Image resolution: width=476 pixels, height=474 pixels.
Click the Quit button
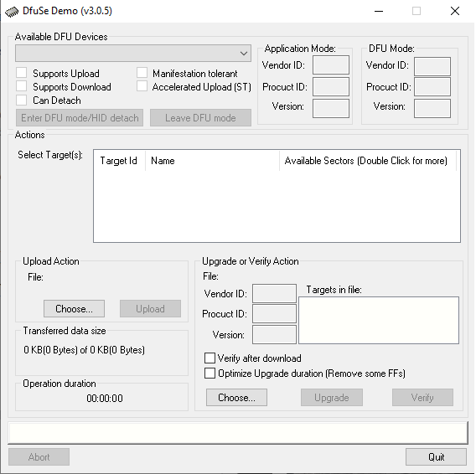pos(436,456)
